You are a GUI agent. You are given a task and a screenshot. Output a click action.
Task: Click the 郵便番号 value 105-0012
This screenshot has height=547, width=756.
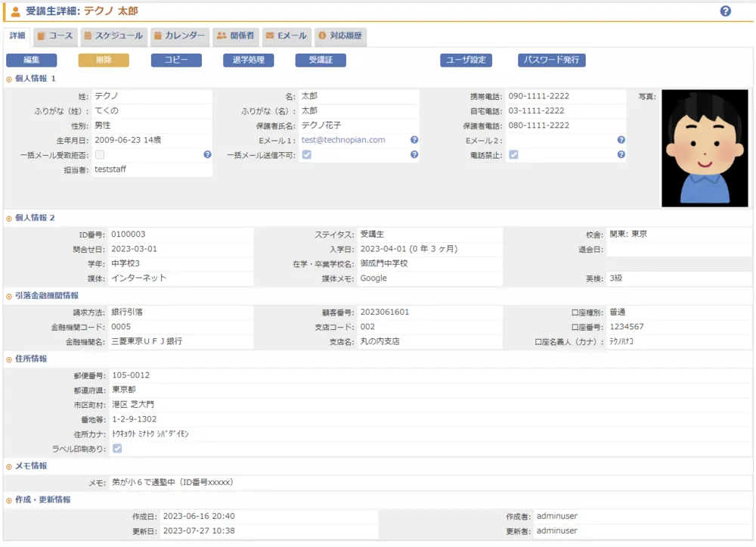point(131,375)
